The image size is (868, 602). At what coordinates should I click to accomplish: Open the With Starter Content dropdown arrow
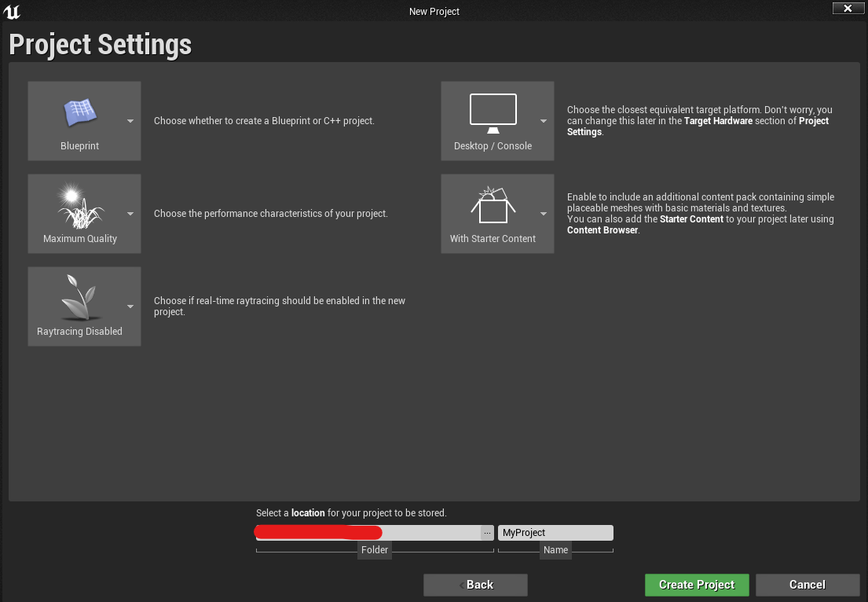pyautogui.click(x=543, y=214)
